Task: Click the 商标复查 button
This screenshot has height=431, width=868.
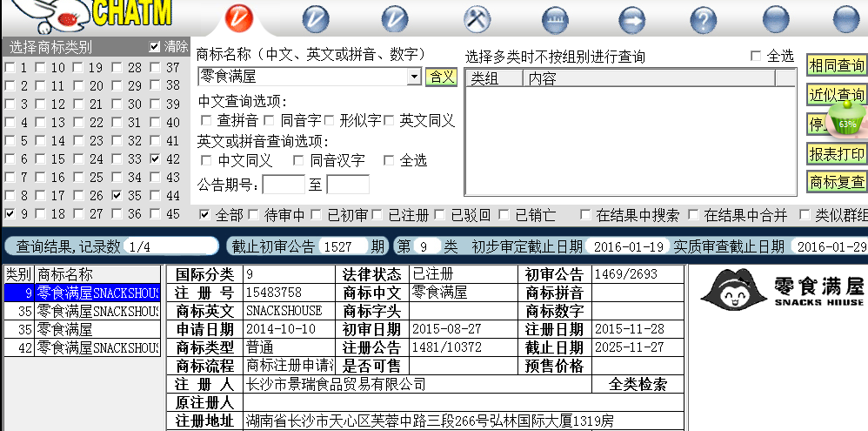Action: click(837, 182)
